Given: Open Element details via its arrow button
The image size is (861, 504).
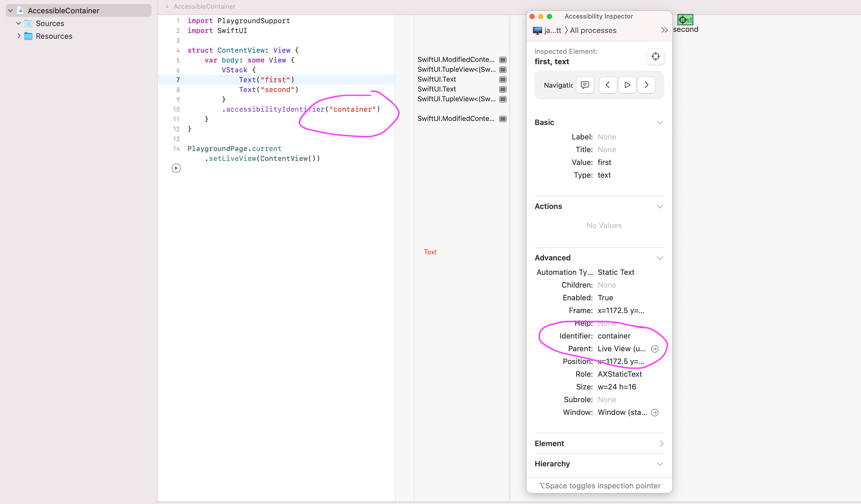Looking at the screenshot, I should (x=661, y=444).
